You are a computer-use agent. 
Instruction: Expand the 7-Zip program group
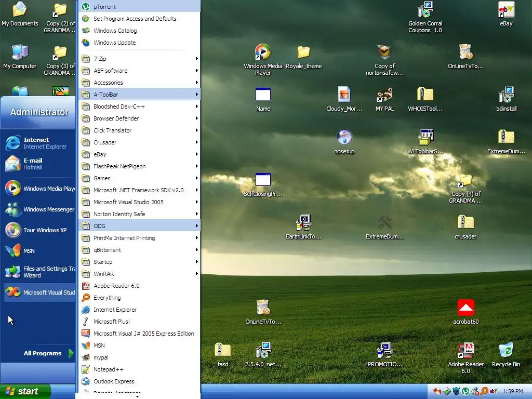pos(139,58)
